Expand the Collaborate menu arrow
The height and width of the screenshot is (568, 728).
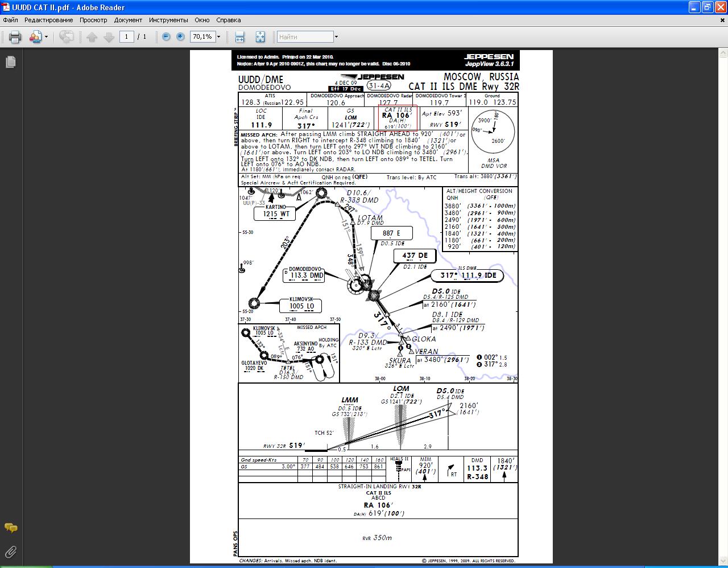[x=46, y=37]
